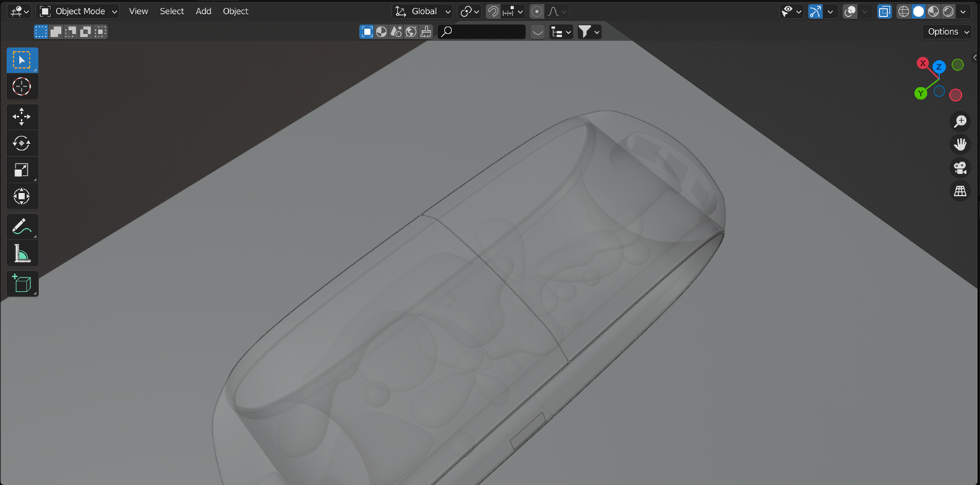Select the Rotate tool
The width and height of the screenshot is (980, 485).
22,143
